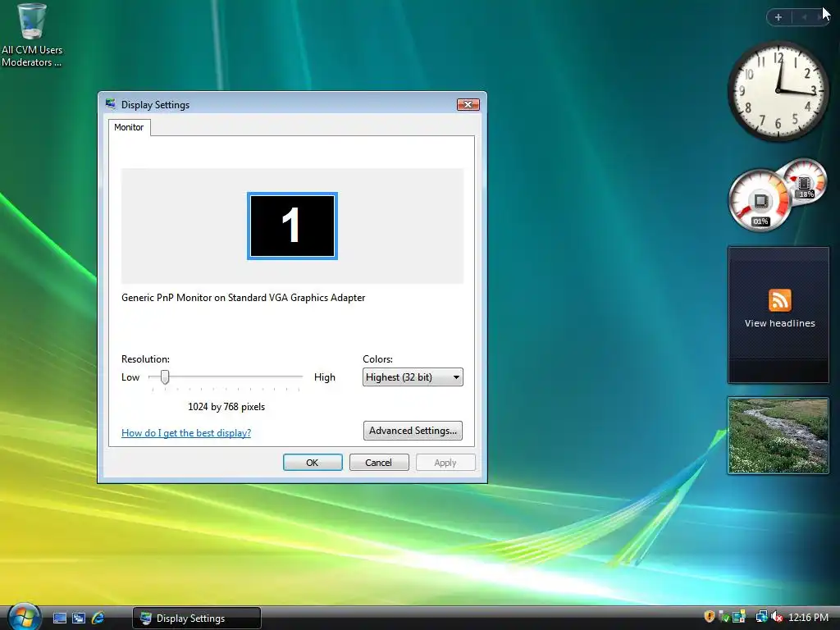Click the Windows Sidebar tray icon

(x=739, y=617)
